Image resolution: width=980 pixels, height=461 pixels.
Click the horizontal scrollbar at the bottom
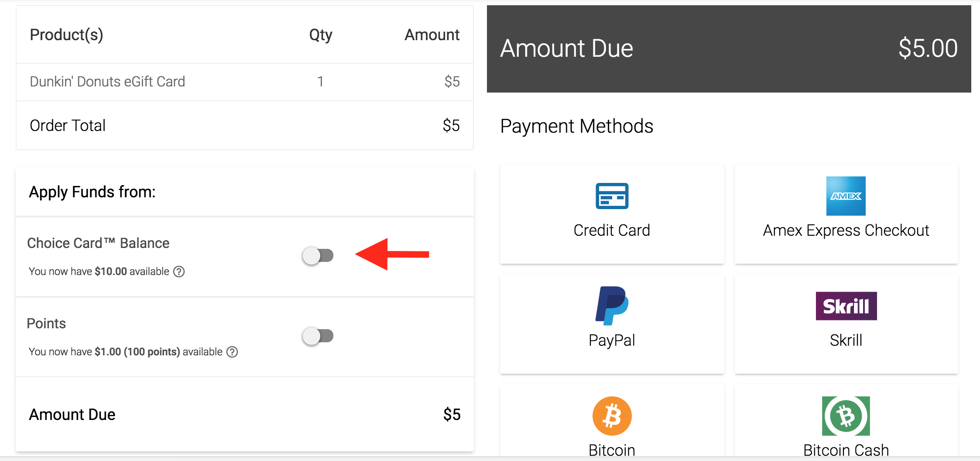pos(490,458)
